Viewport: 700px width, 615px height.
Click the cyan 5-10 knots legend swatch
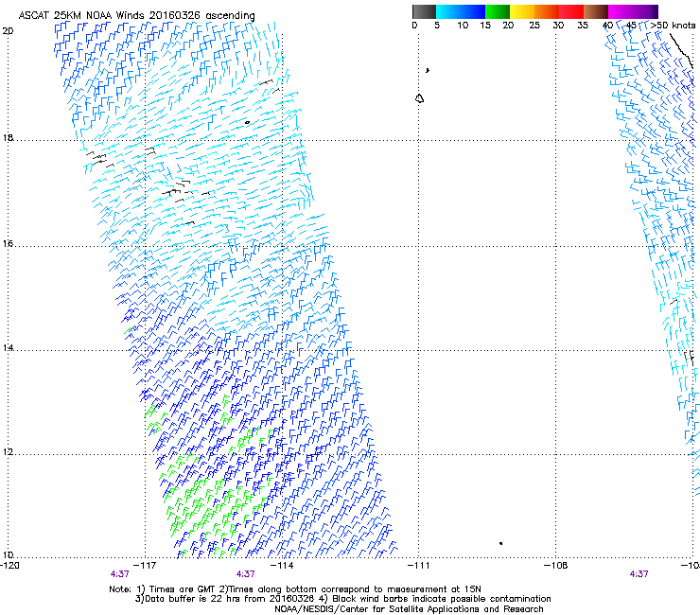pos(448,11)
